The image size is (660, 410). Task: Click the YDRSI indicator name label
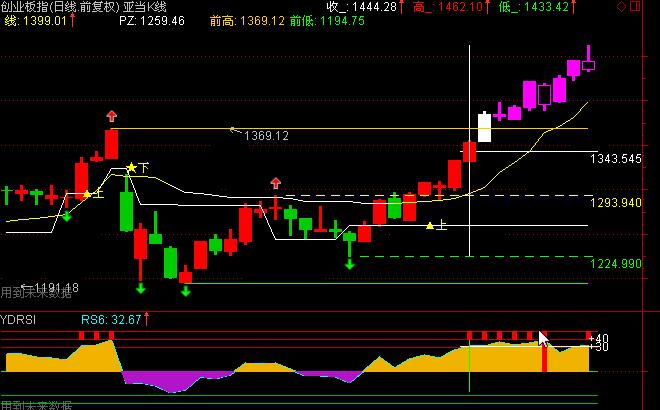coord(18,320)
